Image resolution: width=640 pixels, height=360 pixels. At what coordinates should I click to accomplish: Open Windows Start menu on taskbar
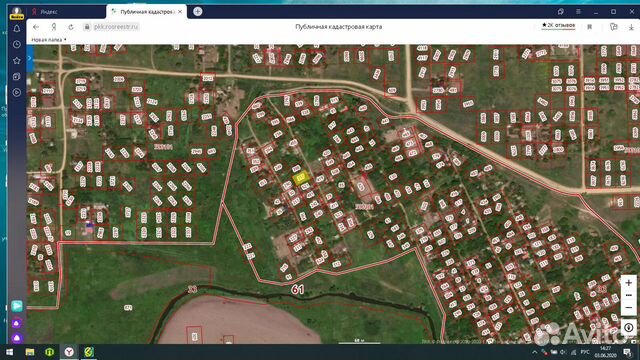(9, 352)
